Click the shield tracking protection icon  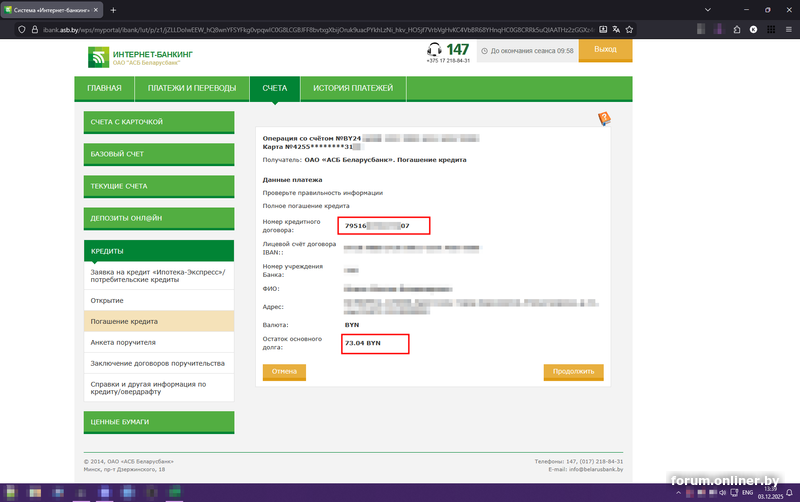21,30
